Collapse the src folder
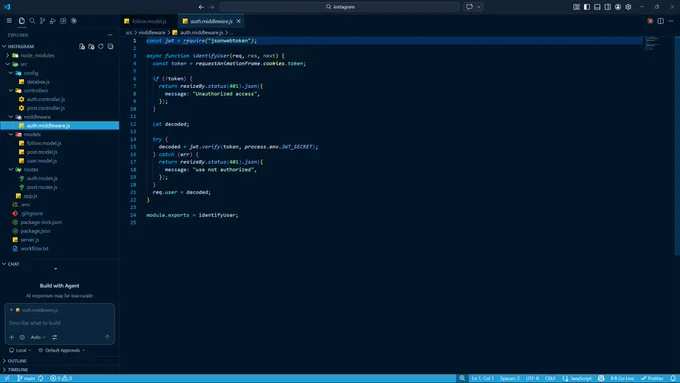The image size is (680, 383). pos(23,64)
